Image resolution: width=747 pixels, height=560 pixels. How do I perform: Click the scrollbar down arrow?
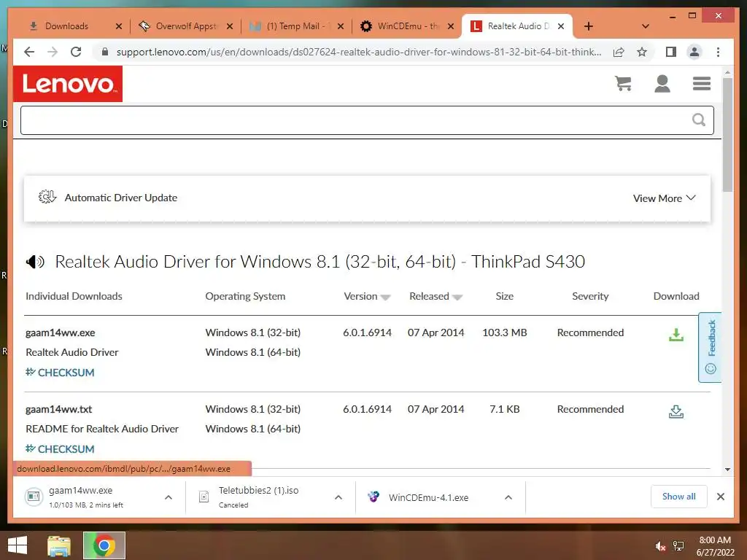click(x=727, y=470)
